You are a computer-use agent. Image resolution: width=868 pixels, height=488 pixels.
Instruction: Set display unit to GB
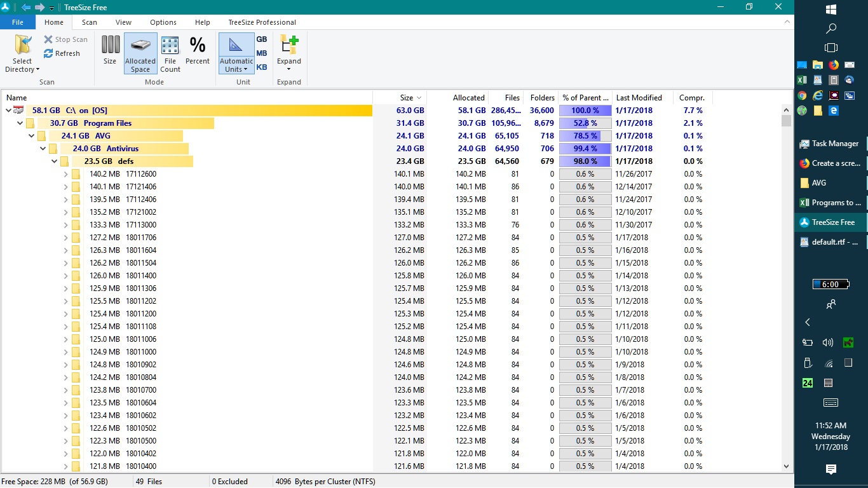pyautogui.click(x=262, y=39)
